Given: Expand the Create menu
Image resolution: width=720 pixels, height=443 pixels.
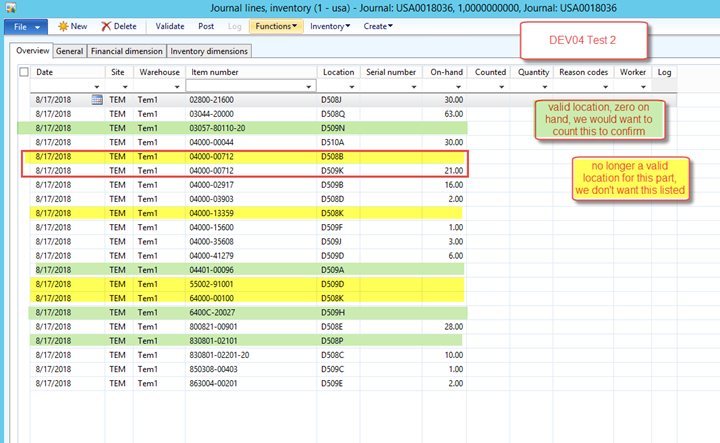Looking at the screenshot, I should pos(378,26).
